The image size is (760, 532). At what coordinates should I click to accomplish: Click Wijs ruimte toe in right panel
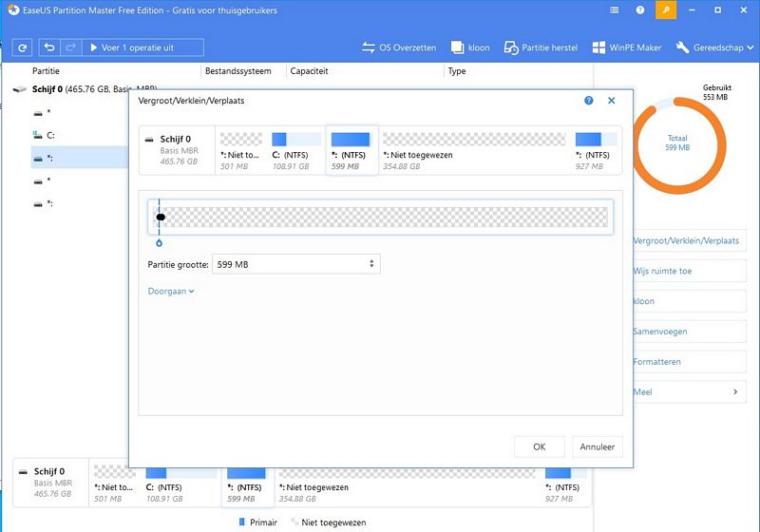[x=690, y=271]
